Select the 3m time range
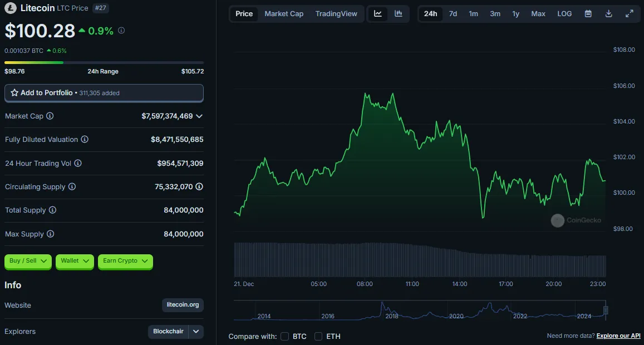The image size is (644, 345). (x=495, y=13)
